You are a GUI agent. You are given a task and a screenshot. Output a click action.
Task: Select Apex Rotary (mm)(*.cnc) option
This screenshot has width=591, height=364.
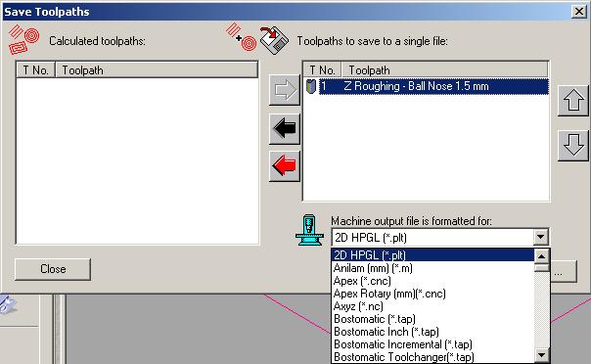(389, 294)
